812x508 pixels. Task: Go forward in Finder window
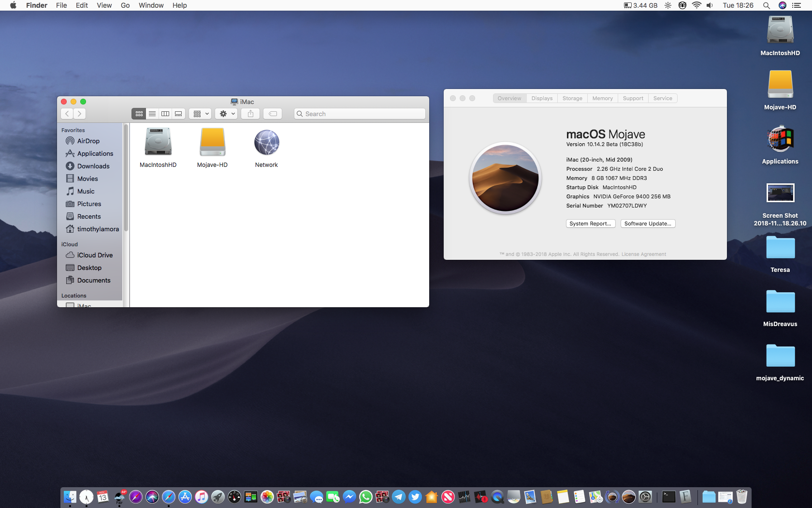click(x=79, y=114)
